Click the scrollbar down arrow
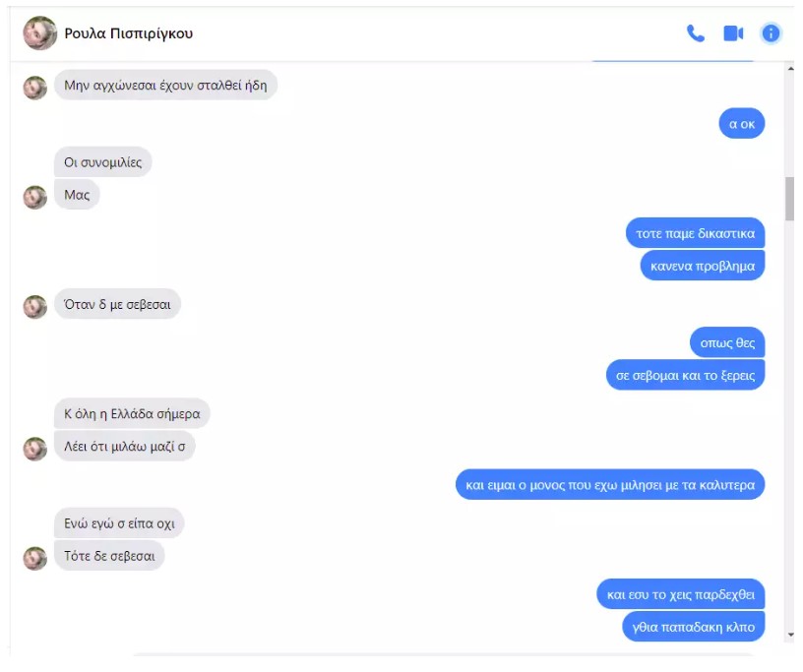This screenshot has height=672, width=803. [x=790, y=635]
